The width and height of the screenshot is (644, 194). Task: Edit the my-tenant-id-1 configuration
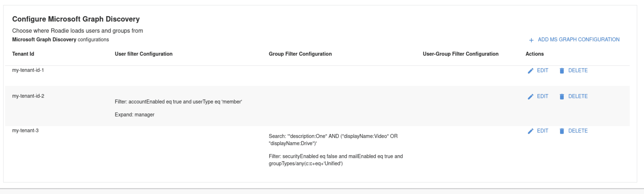click(x=538, y=71)
